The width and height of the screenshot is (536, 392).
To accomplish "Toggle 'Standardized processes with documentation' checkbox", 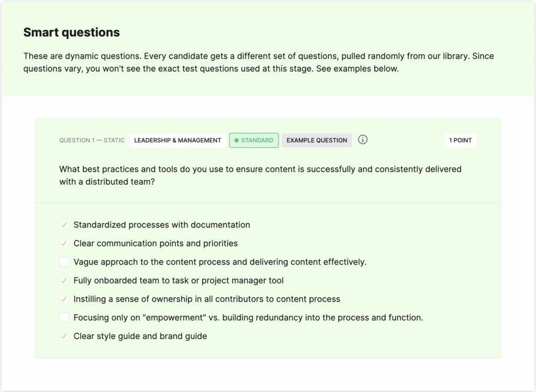I will pos(64,225).
